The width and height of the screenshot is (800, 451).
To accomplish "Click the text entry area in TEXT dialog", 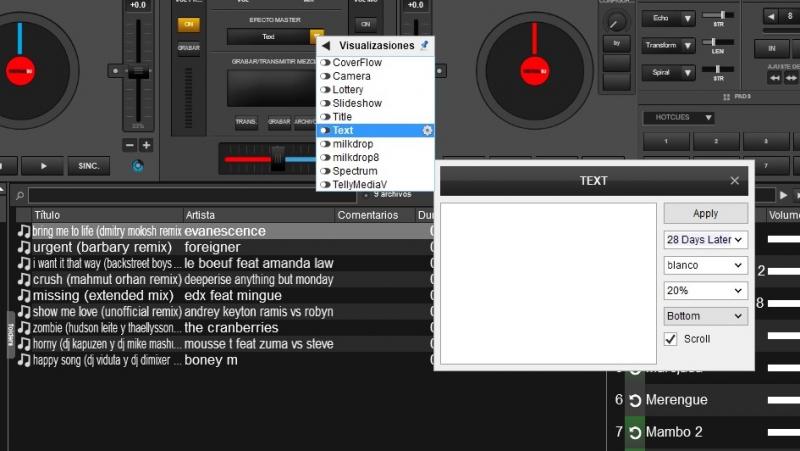I will pos(548,284).
